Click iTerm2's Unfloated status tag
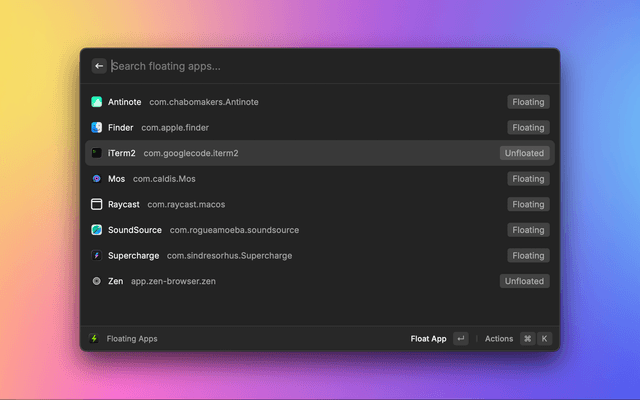Screen dimensions: 640x400 [x=524, y=153]
